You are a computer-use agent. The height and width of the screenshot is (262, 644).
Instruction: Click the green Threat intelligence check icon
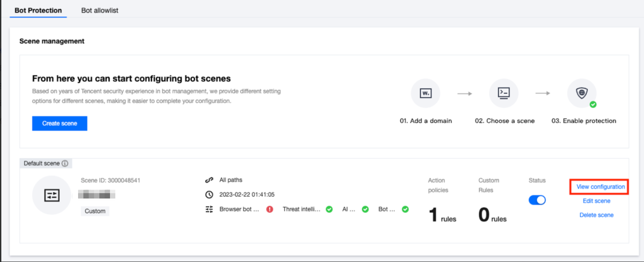click(329, 209)
